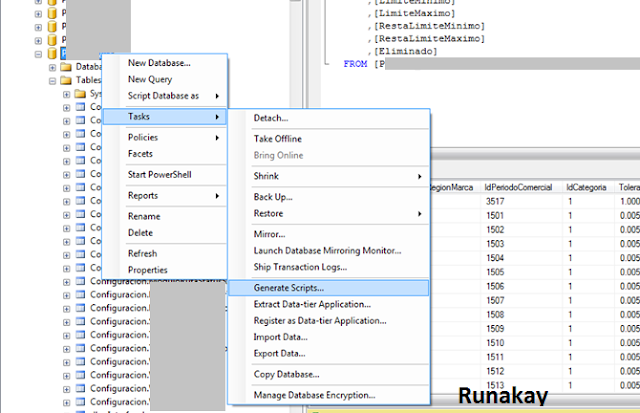Select cell value 1501
This screenshot has height=413, width=640.
click(495, 215)
